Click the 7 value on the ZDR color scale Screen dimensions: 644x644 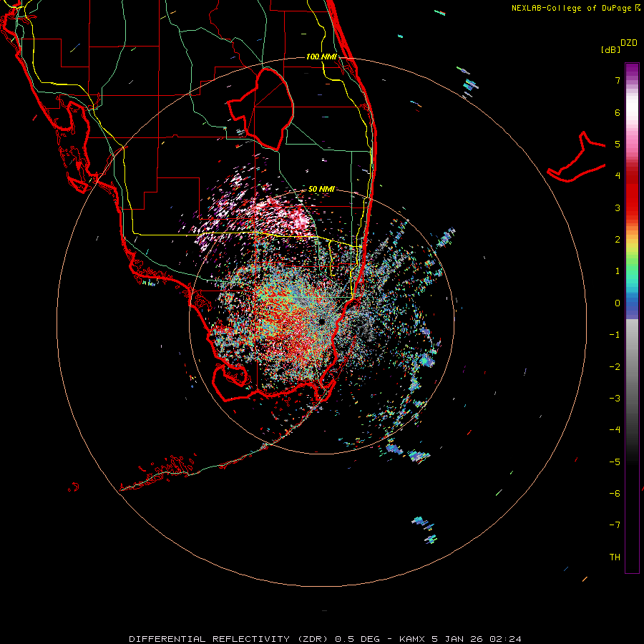pyautogui.click(x=618, y=80)
